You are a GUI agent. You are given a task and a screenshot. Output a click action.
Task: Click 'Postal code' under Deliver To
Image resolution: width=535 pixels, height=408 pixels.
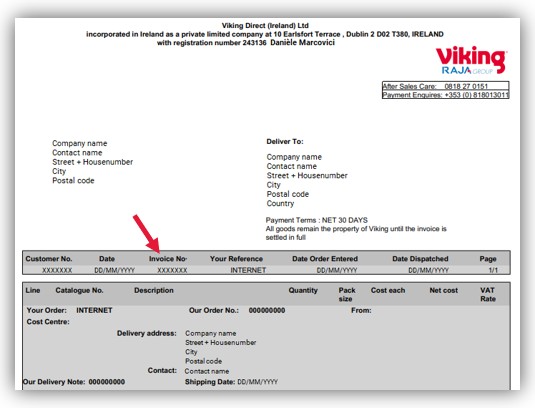pos(288,194)
